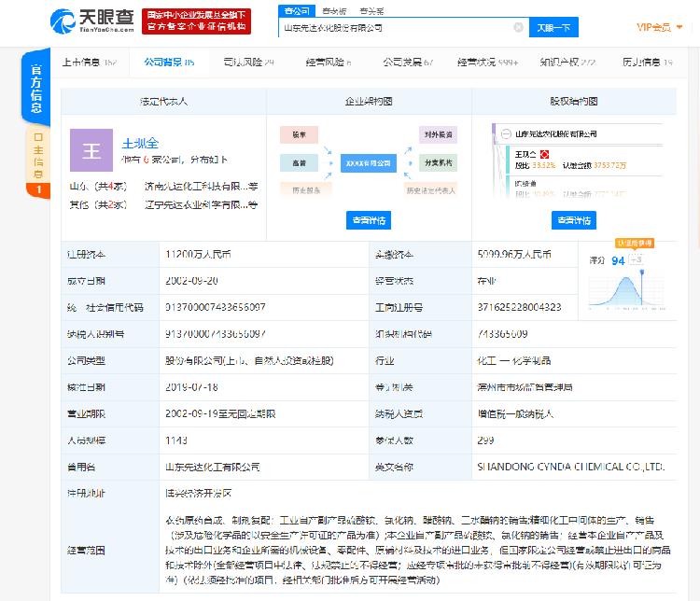Click business registration number 371625228004323
The width and height of the screenshot is (700, 601).
pos(519,307)
